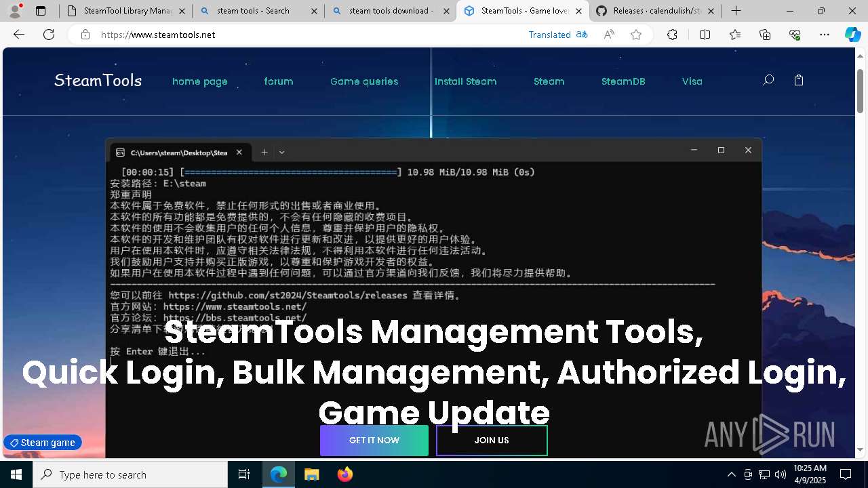Click the taskbar search box
The height and width of the screenshot is (488, 868).
coord(130,474)
